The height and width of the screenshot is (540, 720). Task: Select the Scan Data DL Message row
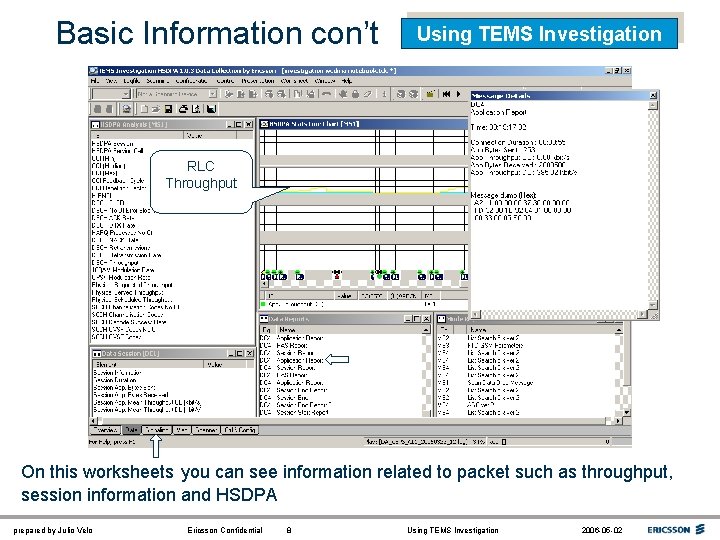point(500,382)
